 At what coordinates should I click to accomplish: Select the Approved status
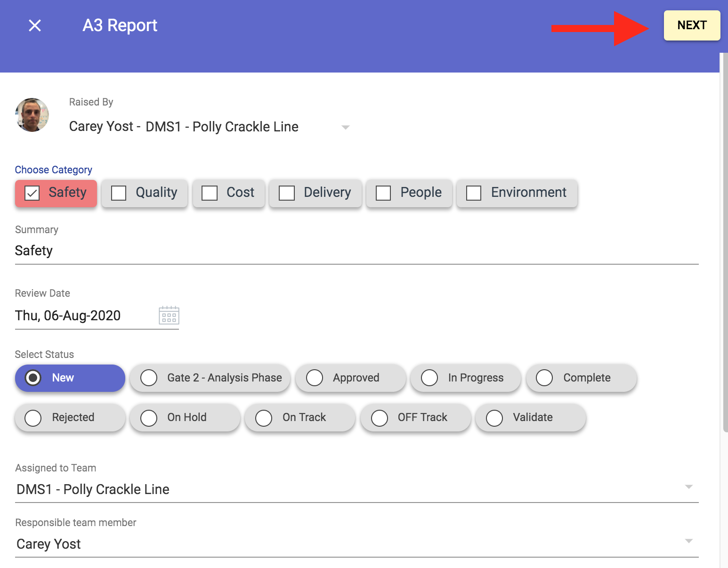click(x=351, y=378)
